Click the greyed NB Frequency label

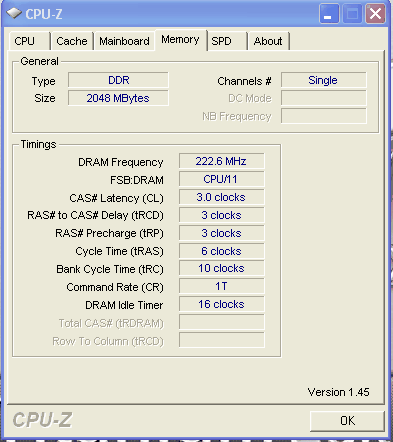[x=237, y=116]
